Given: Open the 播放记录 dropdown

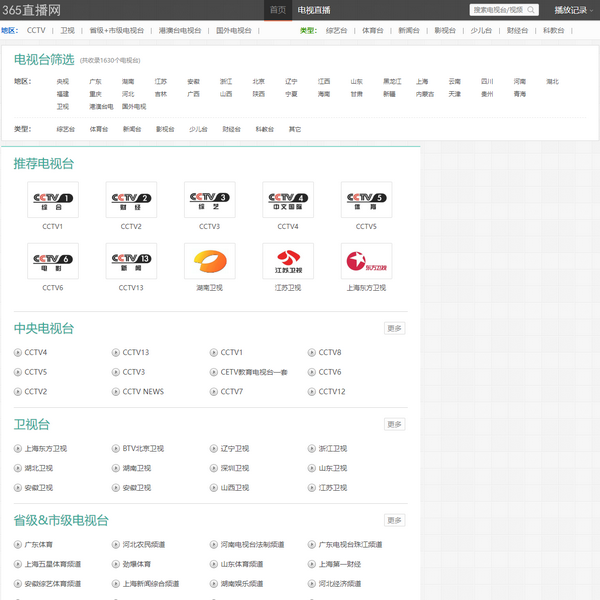Looking at the screenshot, I should [x=574, y=10].
